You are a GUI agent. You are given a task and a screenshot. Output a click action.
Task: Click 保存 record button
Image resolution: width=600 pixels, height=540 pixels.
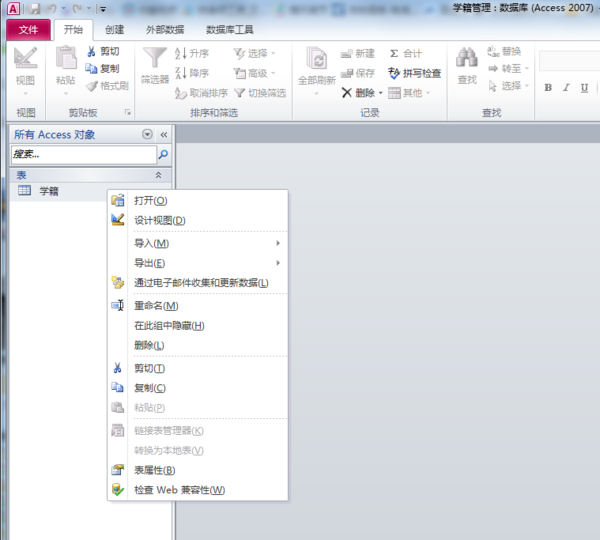click(x=357, y=73)
